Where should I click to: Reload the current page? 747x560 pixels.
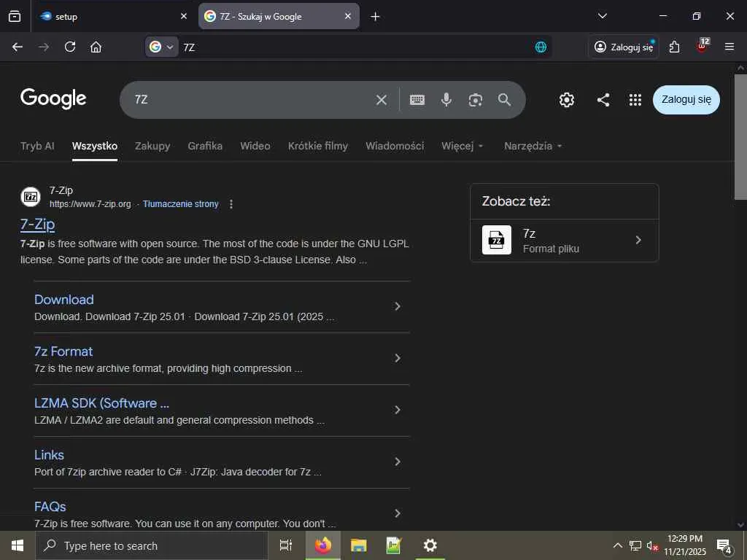(x=70, y=47)
